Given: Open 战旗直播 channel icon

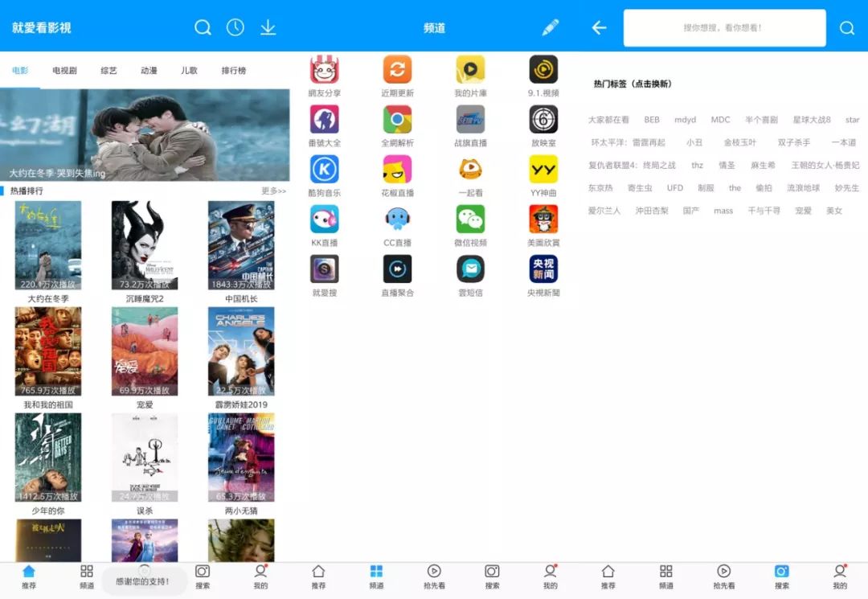Looking at the screenshot, I should pos(470,119).
